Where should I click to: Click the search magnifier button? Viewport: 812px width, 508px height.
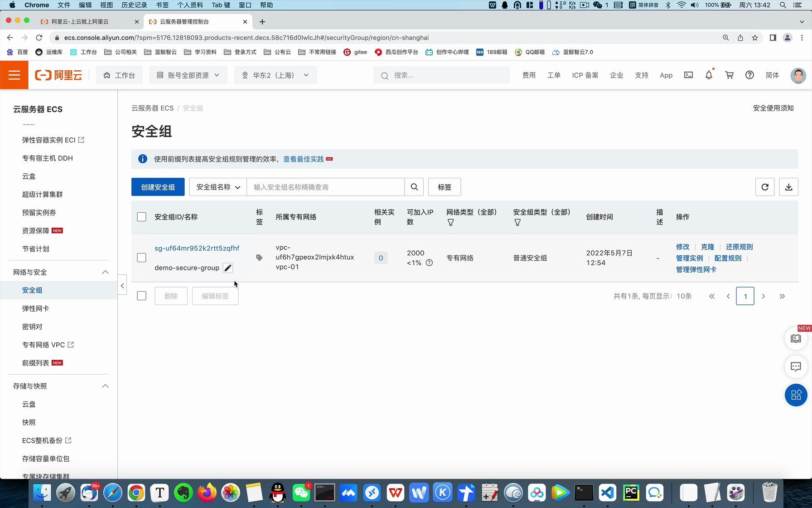point(414,187)
